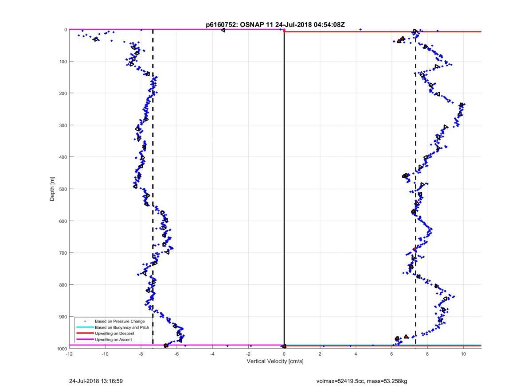
Task: Click depth tick label '400'
Action: [x=63, y=157]
